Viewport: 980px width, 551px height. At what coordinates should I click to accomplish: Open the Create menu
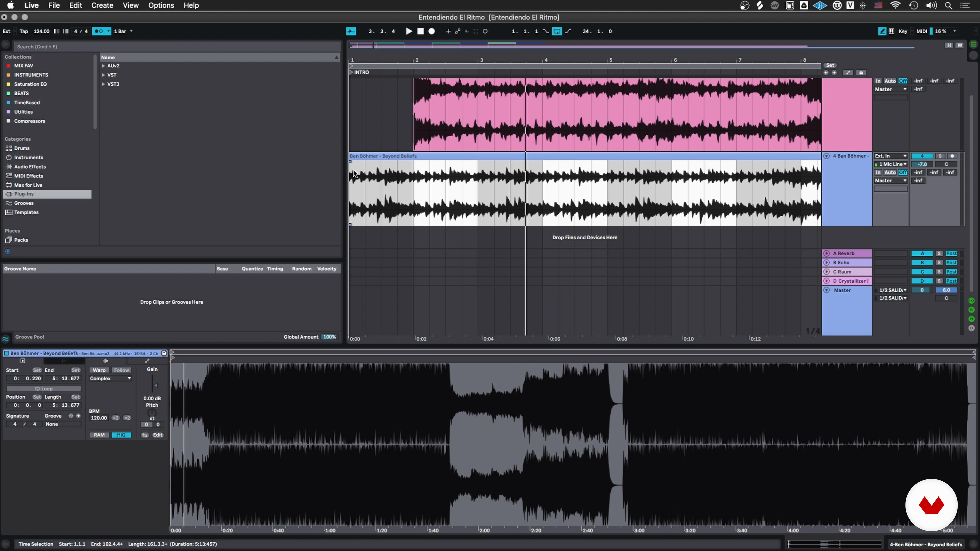coord(102,5)
